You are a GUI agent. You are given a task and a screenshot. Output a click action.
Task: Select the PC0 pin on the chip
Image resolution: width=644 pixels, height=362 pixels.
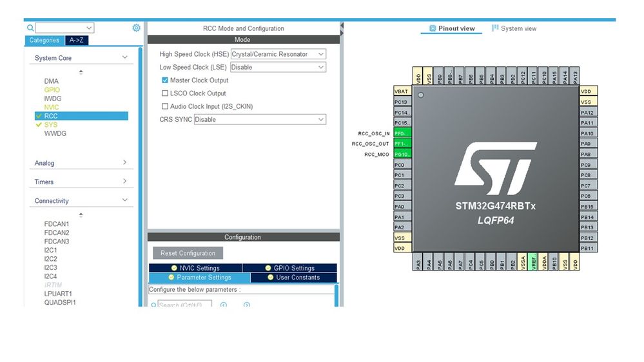tap(402, 165)
